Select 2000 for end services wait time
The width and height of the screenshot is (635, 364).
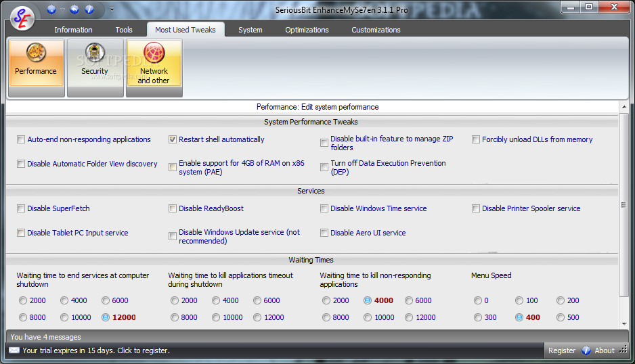click(23, 300)
